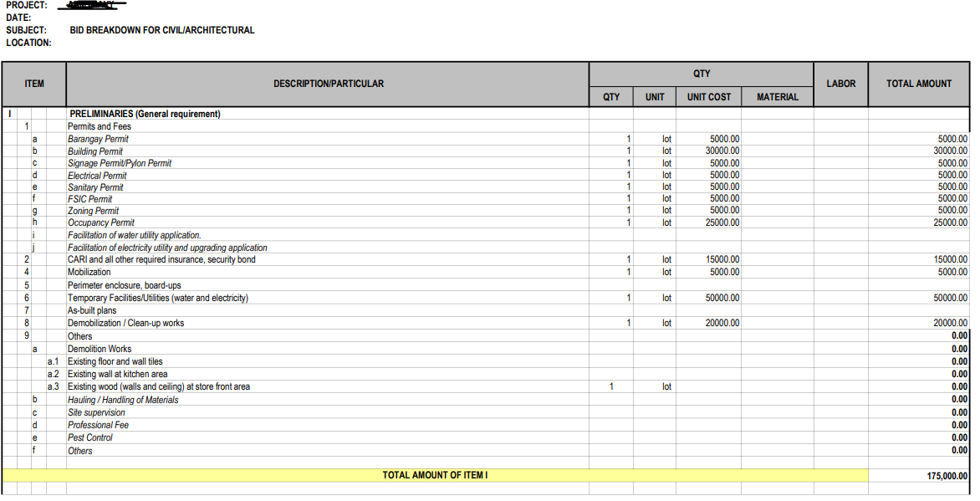Click the TOTAL AMOUNT column header
Image resolution: width=980 pixels, height=501 pixels.
click(919, 84)
